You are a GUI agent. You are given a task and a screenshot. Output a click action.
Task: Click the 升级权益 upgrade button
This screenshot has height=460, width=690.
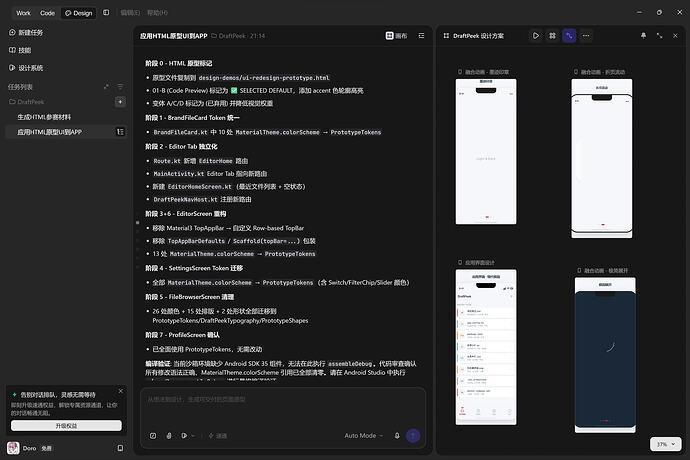point(66,426)
